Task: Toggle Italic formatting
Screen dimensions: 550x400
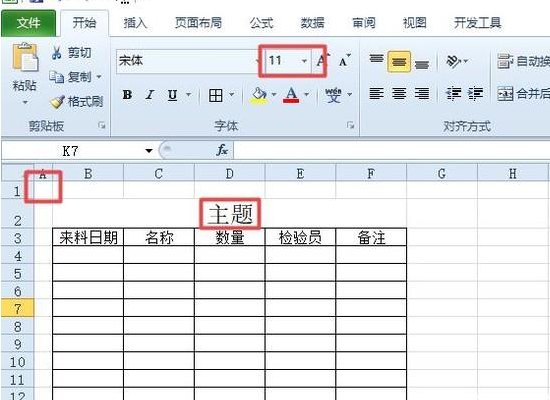Action: (x=150, y=95)
